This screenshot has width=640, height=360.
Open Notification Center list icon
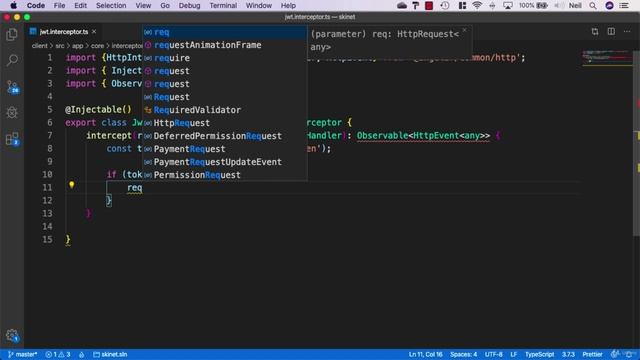point(624,5)
